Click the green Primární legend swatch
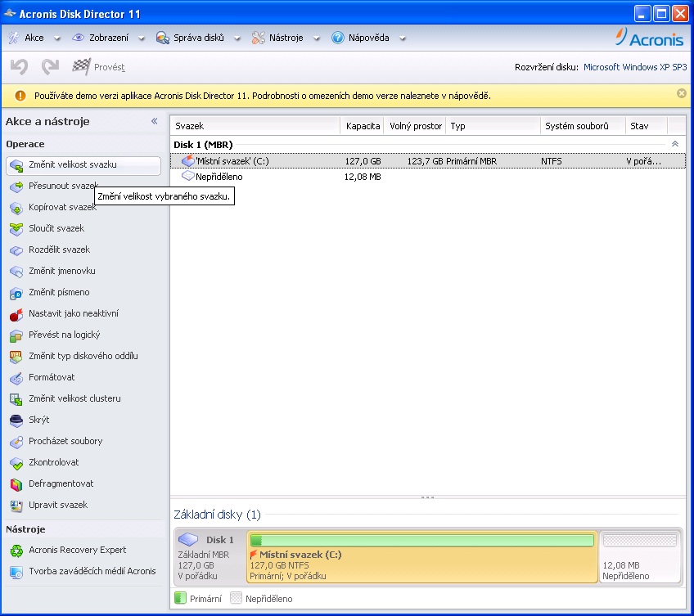 [180, 598]
